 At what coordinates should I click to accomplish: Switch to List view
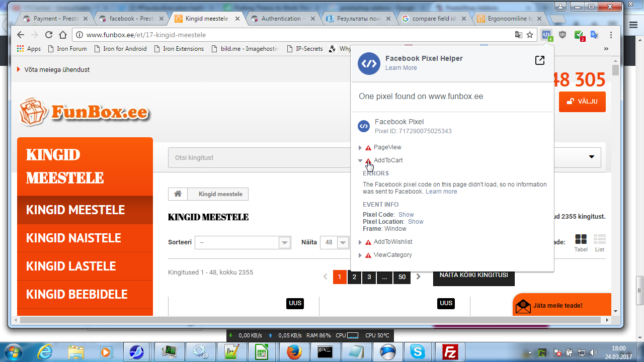point(600,243)
